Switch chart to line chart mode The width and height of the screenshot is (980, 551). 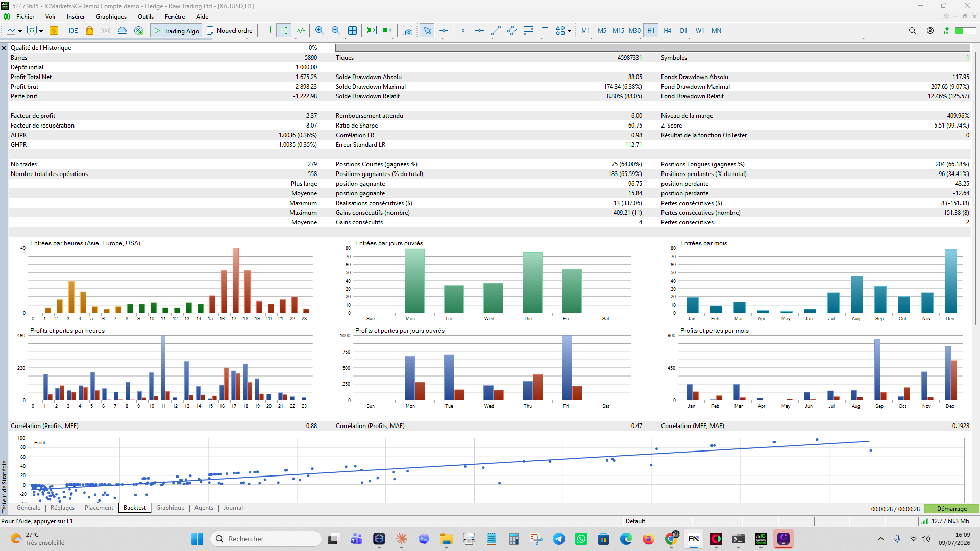pyautogui.click(x=300, y=31)
